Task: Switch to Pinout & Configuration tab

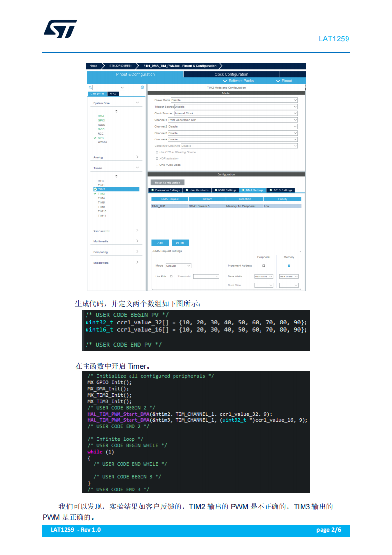Action: point(135,74)
